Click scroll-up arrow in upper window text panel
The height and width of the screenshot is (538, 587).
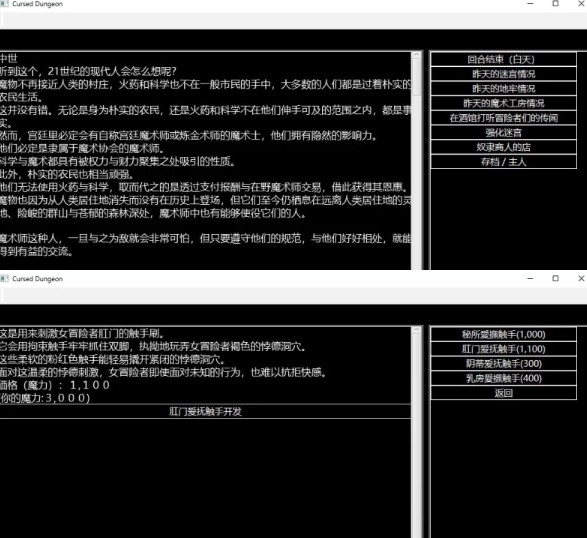(x=416, y=55)
